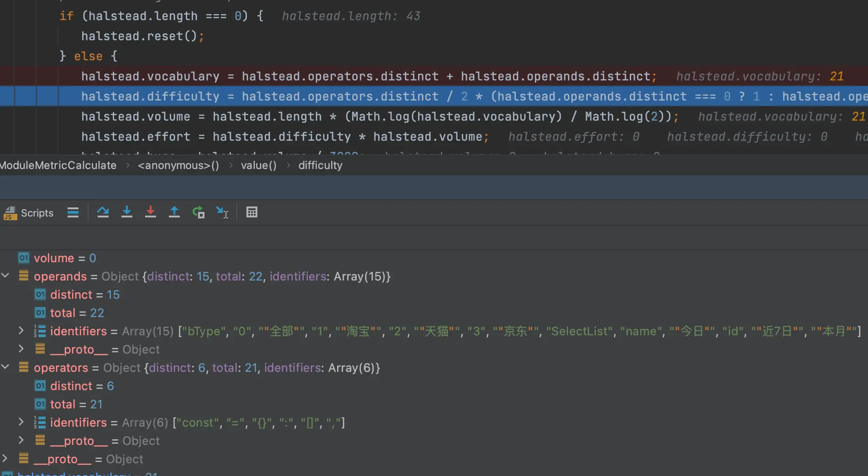The height and width of the screenshot is (476, 868).
Task: Click the Step Into debugger icon
Action: point(127,212)
